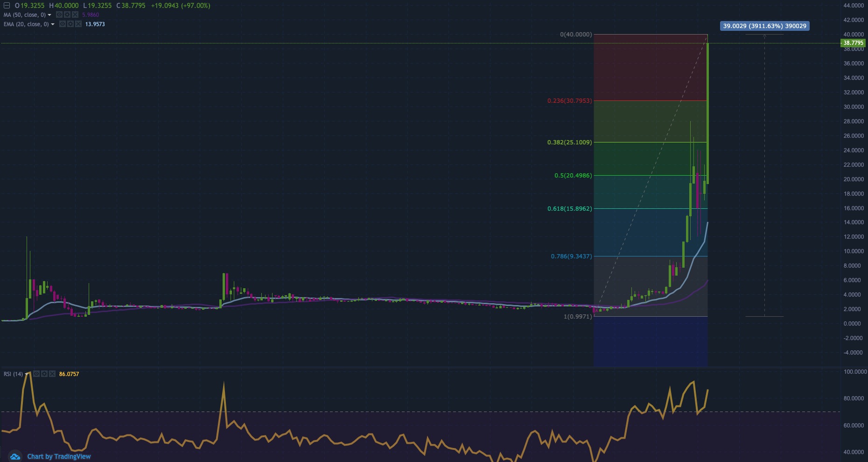Open RSI (14) settings gear
The width and height of the screenshot is (868, 462).
44,374
